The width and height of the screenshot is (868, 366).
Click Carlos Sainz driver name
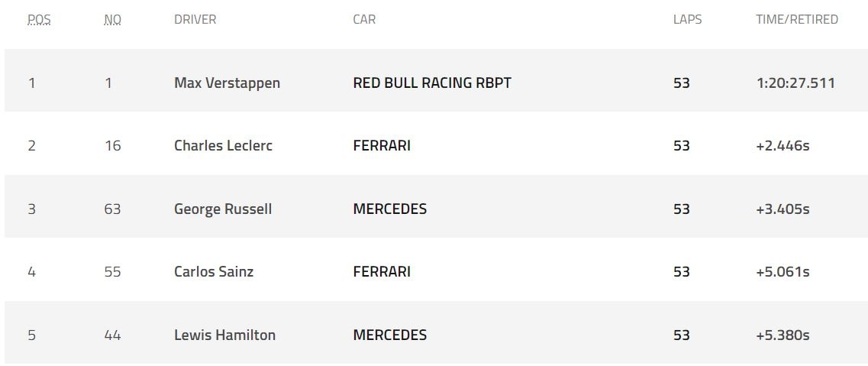pos(214,271)
